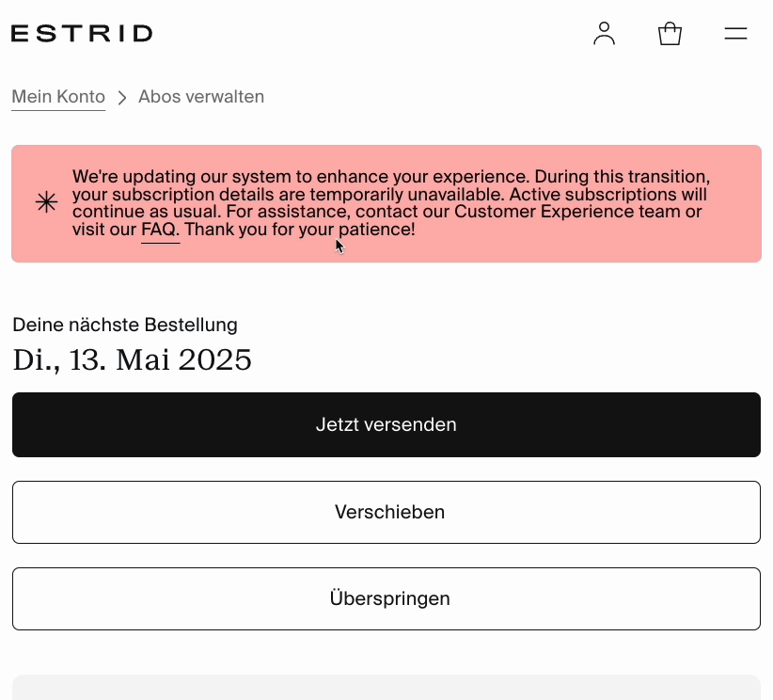Image resolution: width=773 pixels, height=700 pixels.
Task: Go back to Mein Konto breadcrumb
Action: point(58,97)
